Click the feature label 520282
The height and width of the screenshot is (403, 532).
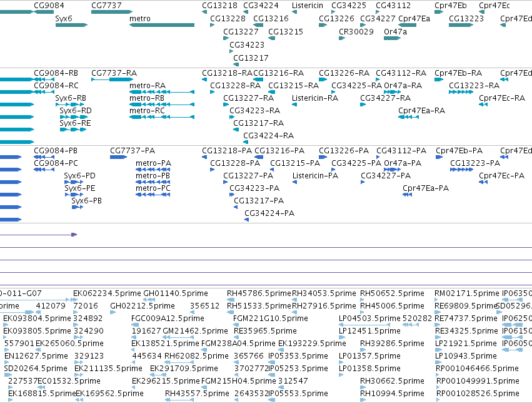pyautogui.click(x=417, y=319)
